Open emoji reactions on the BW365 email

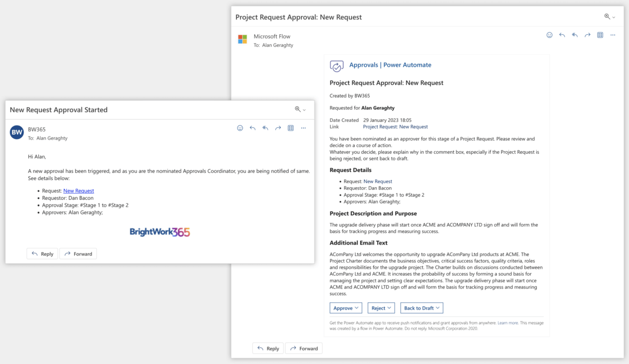240,128
